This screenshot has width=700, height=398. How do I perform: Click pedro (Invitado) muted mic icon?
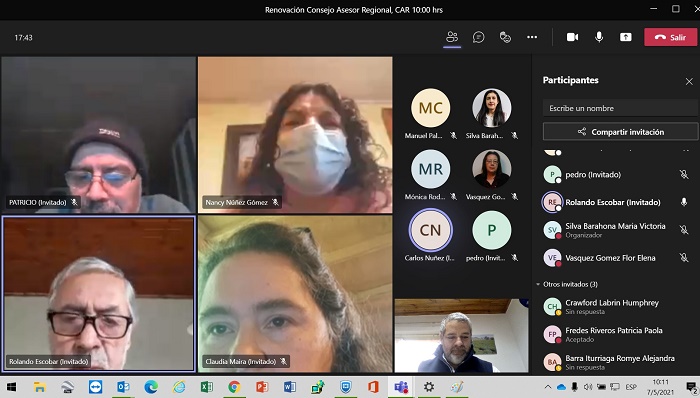[683, 174]
